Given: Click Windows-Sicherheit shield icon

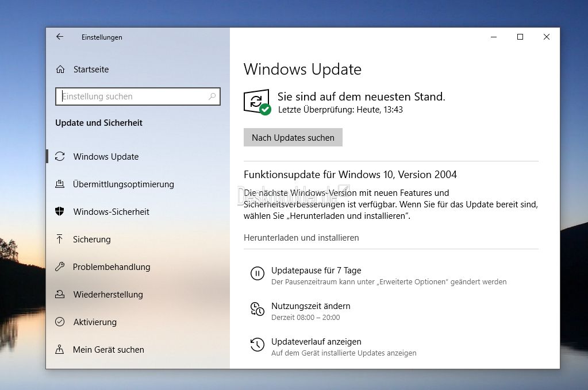Looking at the screenshot, I should pos(60,211).
